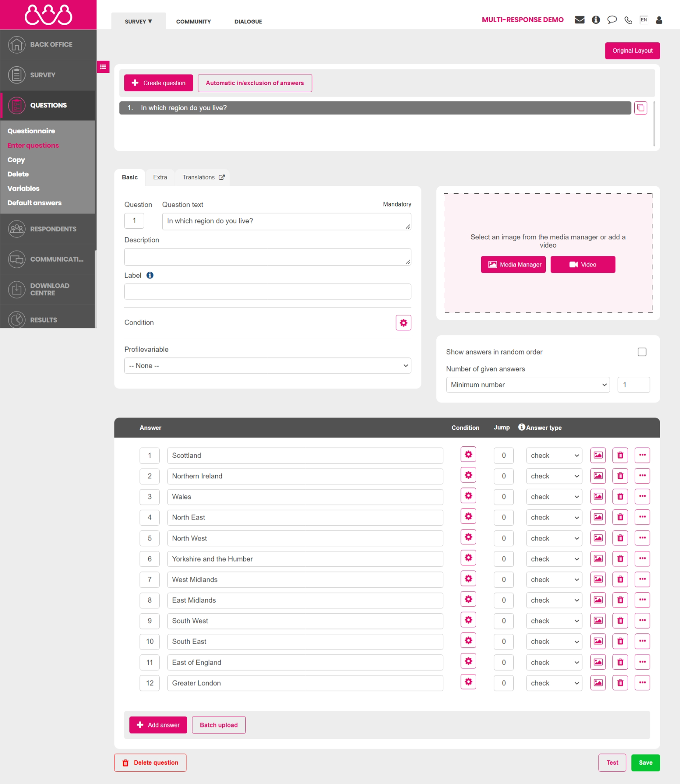This screenshot has height=784, width=680.
Task: Copy question 1 using duplicate icon
Action: click(x=640, y=108)
